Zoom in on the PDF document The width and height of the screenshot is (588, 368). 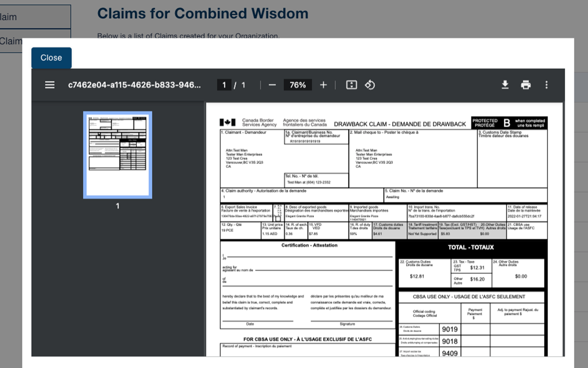click(x=323, y=85)
